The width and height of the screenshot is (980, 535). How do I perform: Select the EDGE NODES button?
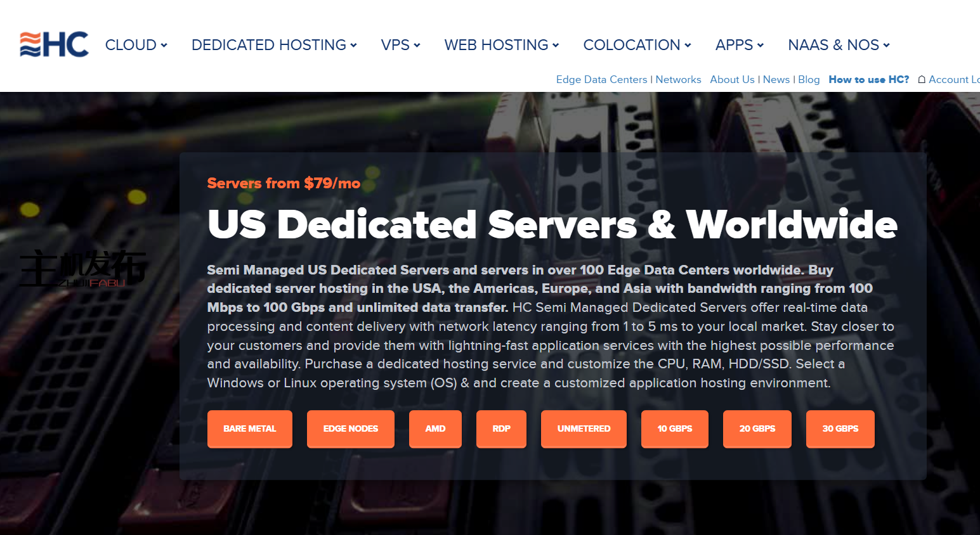(350, 429)
